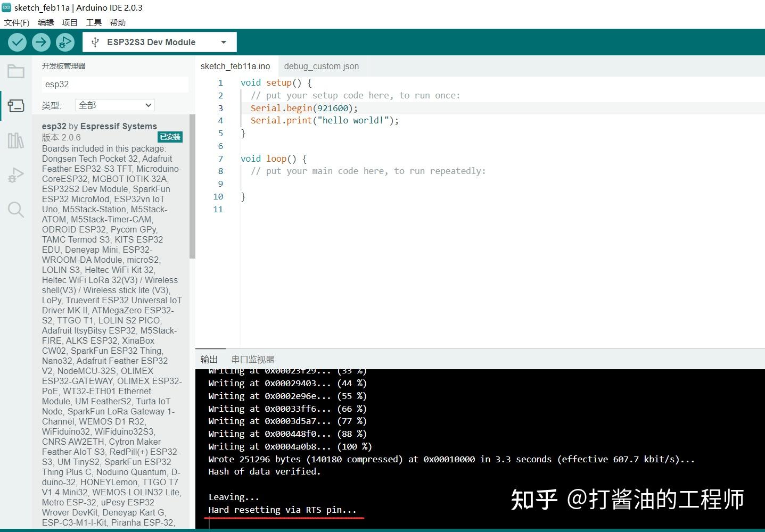Select the Boards Manager sidebar icon
The height and width of the screenshot is (532, 765).
tap(15, 105)
